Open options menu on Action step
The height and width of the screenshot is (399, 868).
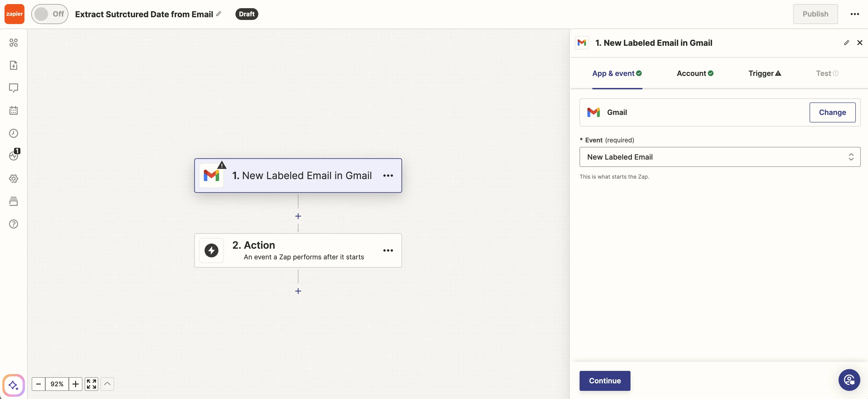388,251
